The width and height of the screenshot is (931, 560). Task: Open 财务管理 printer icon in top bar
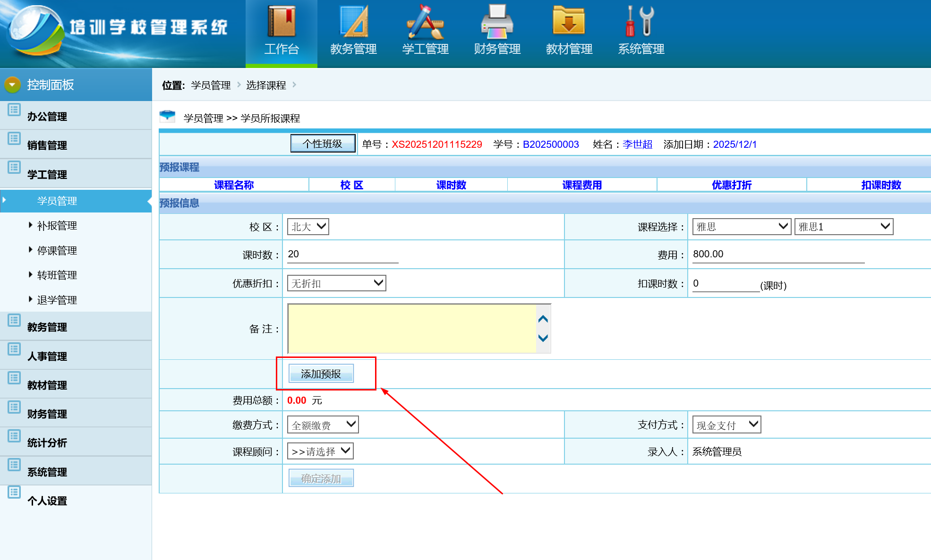click(497, 21)
